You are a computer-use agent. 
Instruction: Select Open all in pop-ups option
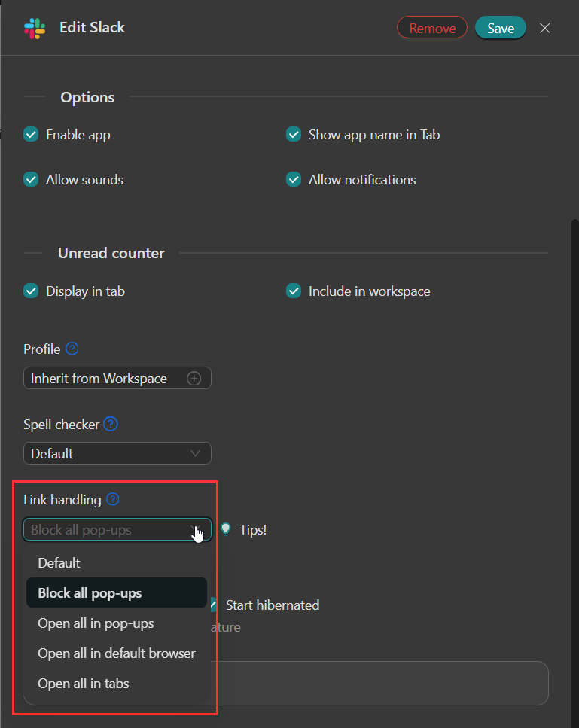(x=117, y=623)
